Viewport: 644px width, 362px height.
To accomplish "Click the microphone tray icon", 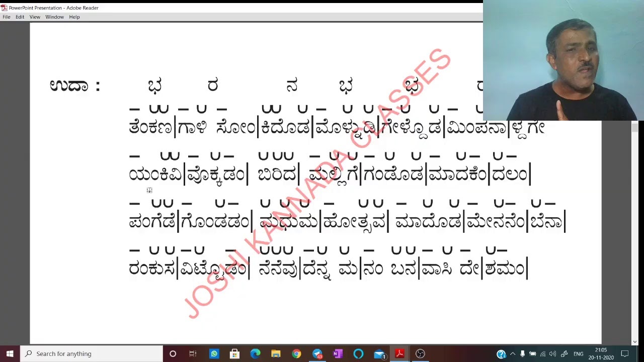I will point(522,354).
